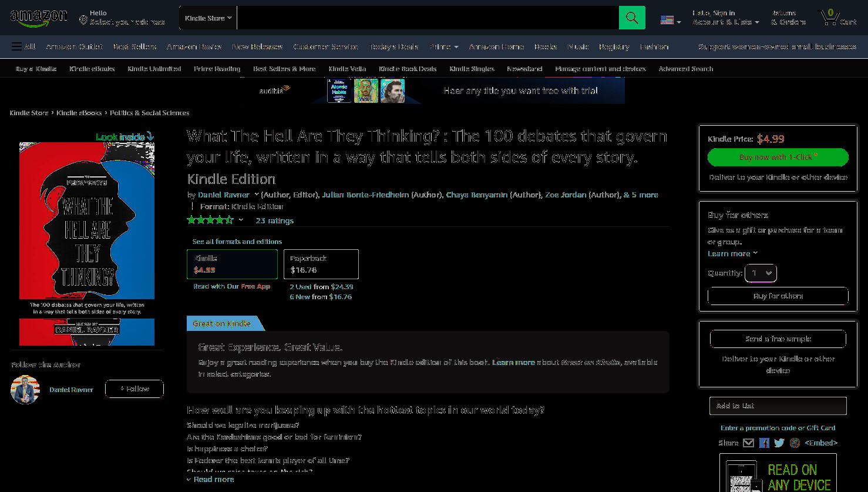Open the & 5 more authors link
The height and width of the screenshot is (492, 868).
point(641,195)
